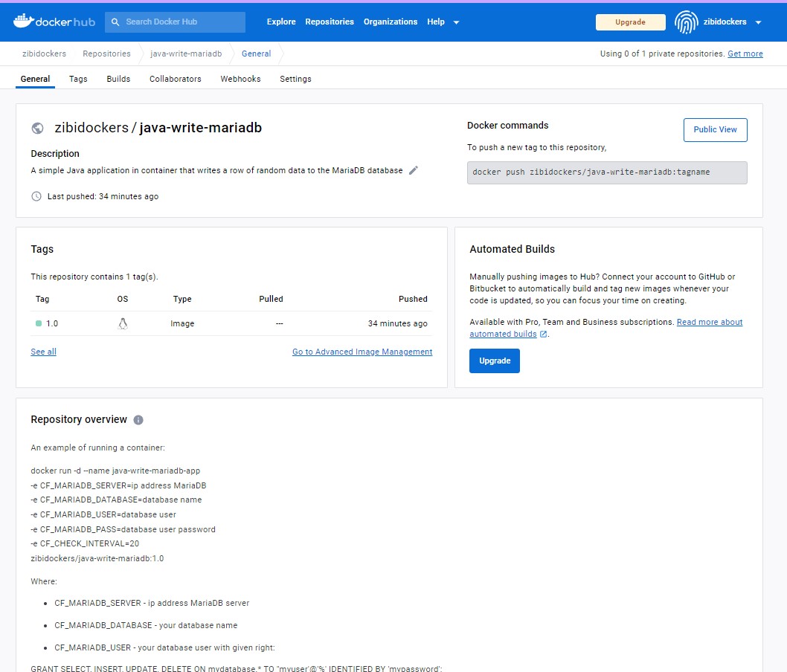
Task: Click the globe public repository icon
Action: 38,128
